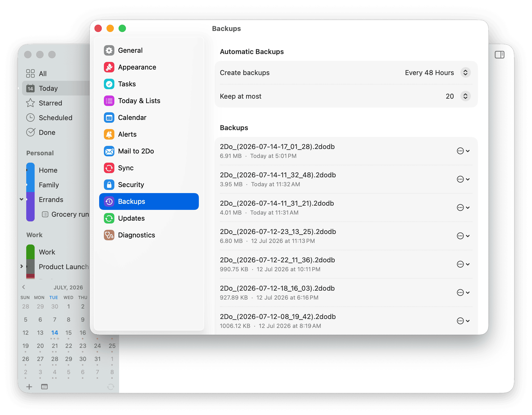Screen dimensions: 532x415
Task: Click the add (+) button under the calendar
Action: pyautogui.click(x=29, y=387)
